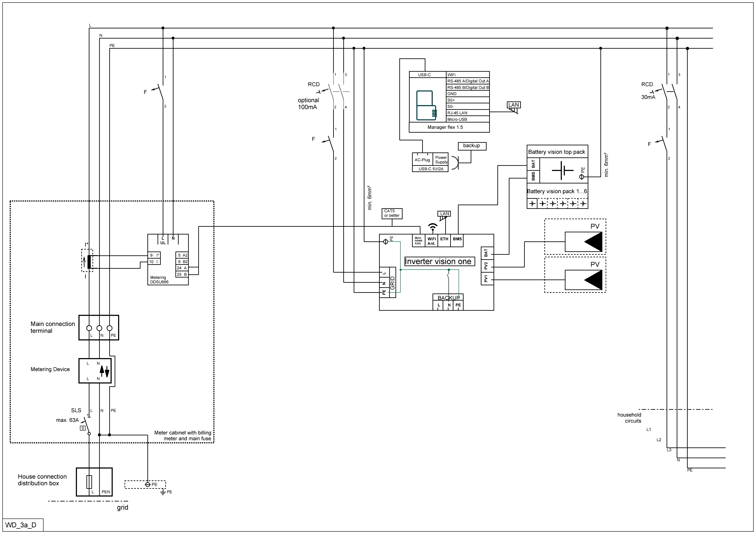Screen dimensions: 756x534
Task: Click the backup label box
Action: pos(472,146)
